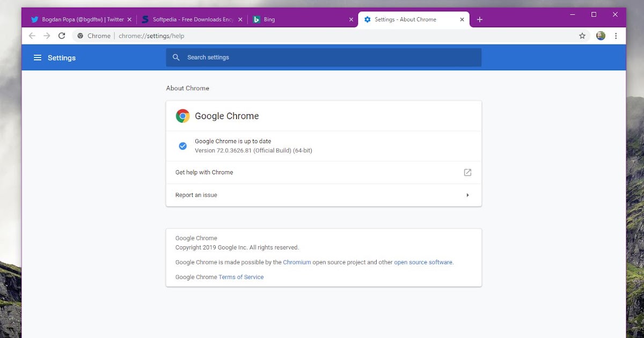Maximize the Chrome window

[594, 14]
